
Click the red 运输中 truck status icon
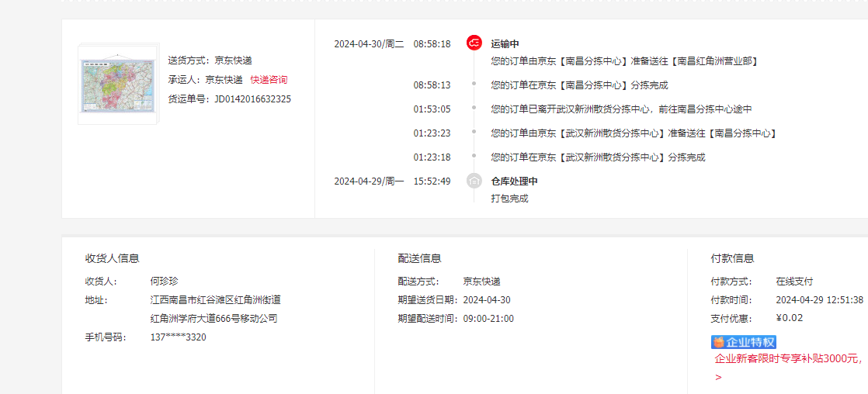(x=474, y=43)
